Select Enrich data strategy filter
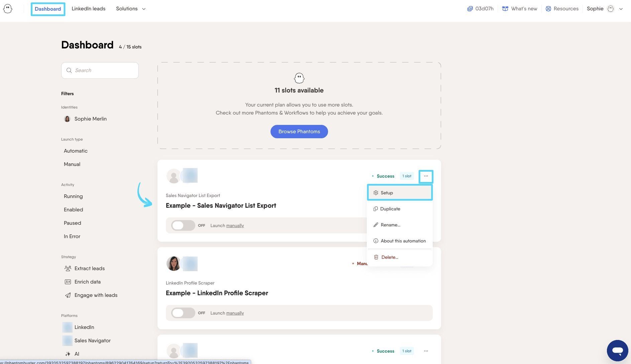Screen dimensions: 631x364 click(x=82, y=282)
